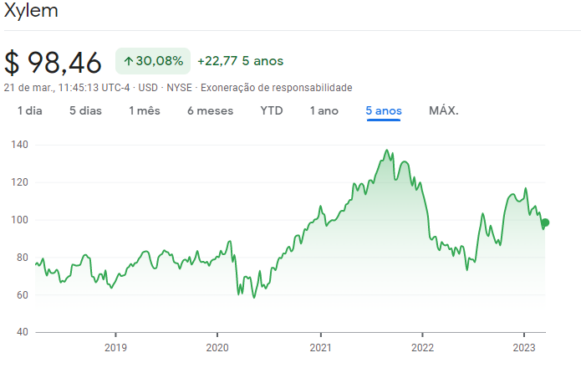Click the 2021 axis marker

point(321,348)
